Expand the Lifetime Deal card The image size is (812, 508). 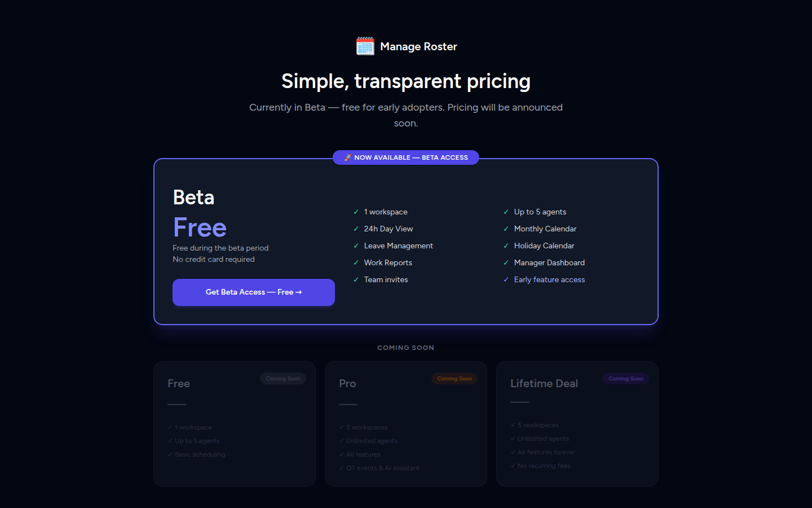577,423
